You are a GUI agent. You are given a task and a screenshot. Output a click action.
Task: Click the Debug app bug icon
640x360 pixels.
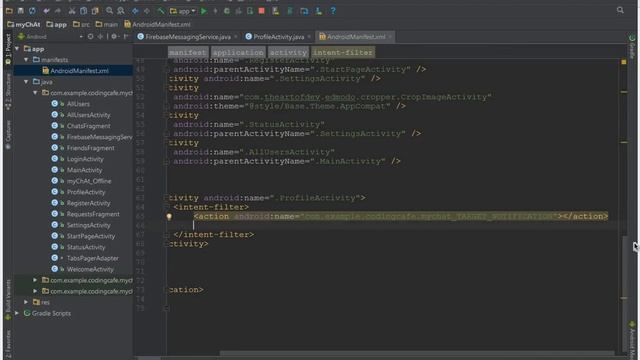[x=227, y=11]
